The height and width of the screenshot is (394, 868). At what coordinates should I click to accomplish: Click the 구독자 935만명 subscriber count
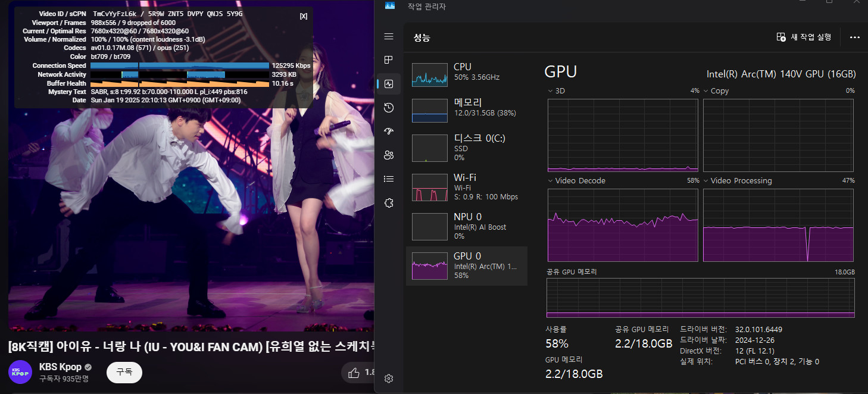point(64,379)
